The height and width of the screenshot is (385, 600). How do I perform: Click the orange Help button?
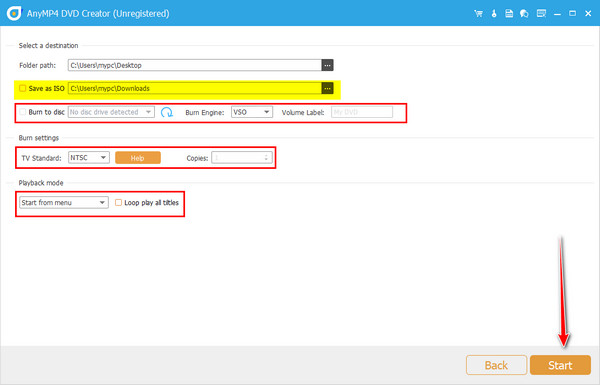138,158
